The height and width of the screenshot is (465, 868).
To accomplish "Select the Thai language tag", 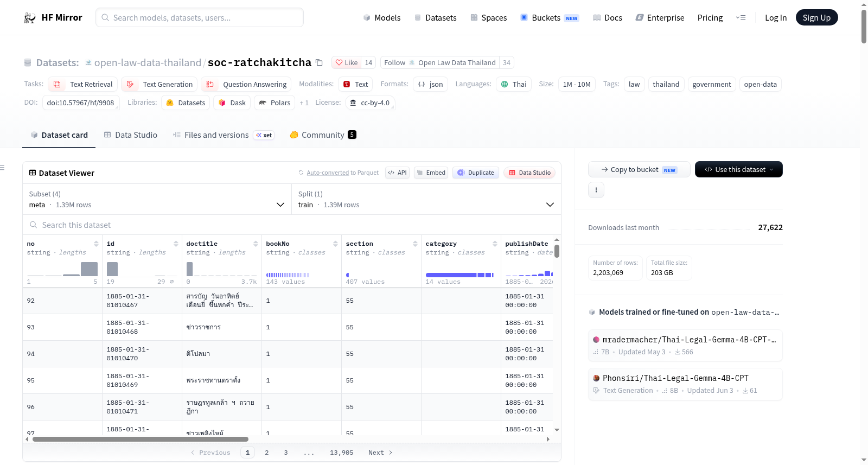I will (x=513, y=85).
